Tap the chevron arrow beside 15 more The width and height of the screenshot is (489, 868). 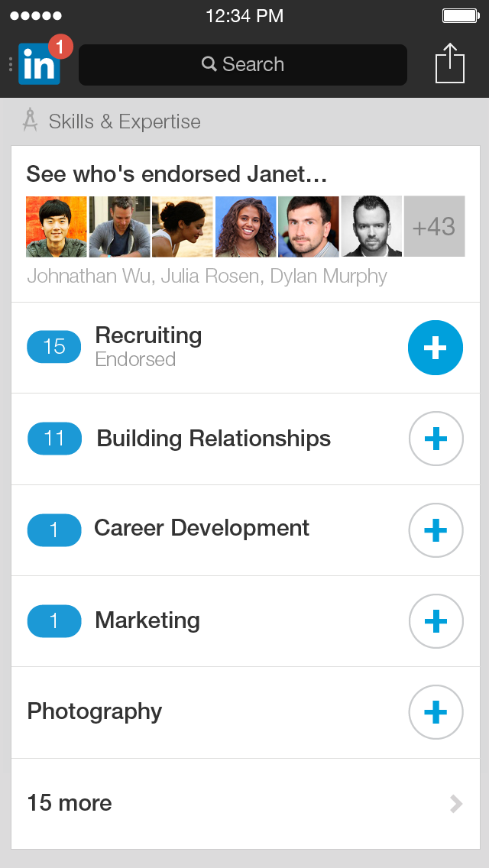[x=456, y=803]
